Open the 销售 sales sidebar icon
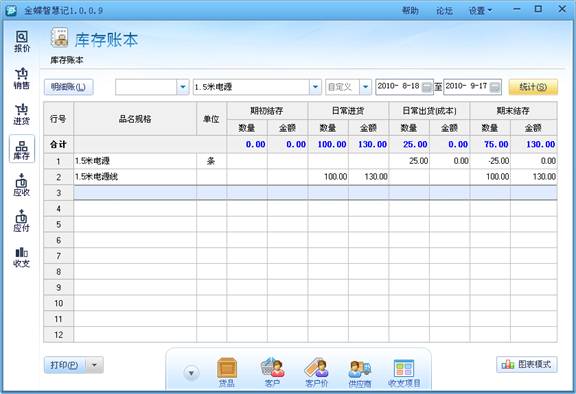Image resolution: width=576 pixels, height=394 pixels. 22,78
